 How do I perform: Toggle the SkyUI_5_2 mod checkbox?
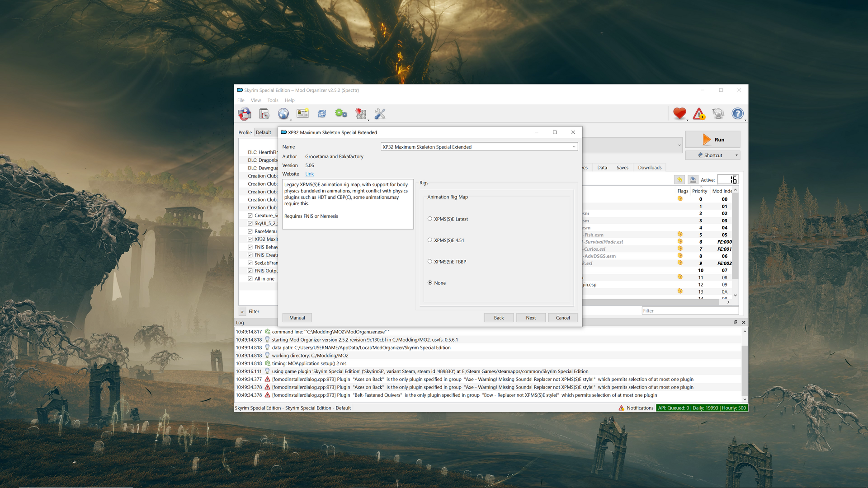pyautogui.click(x=250, y=223)
